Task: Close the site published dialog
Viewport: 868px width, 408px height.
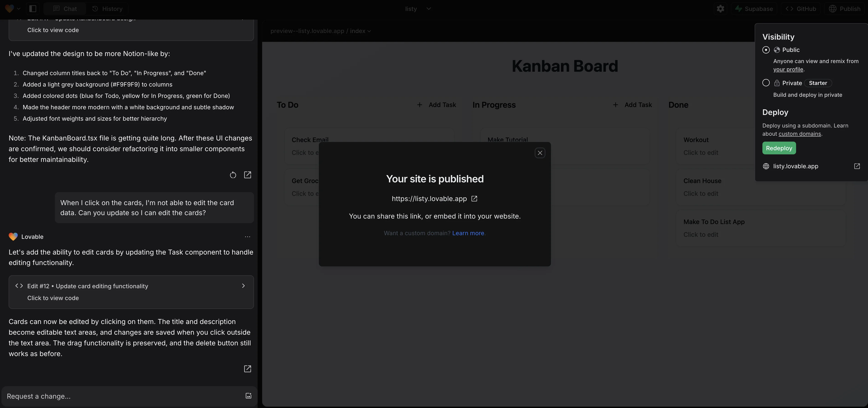Action: [540, 153]
